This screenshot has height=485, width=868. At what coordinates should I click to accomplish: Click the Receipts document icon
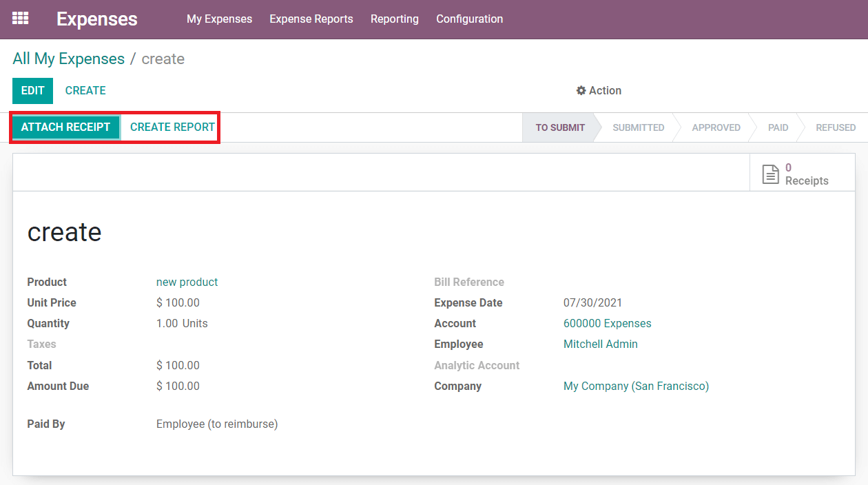pos(771,174)
